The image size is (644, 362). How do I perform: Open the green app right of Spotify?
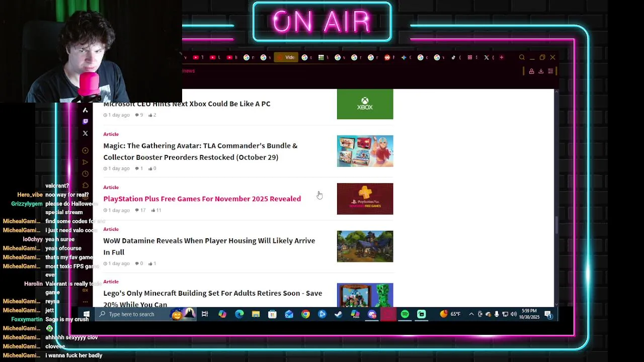click(422, 314)
